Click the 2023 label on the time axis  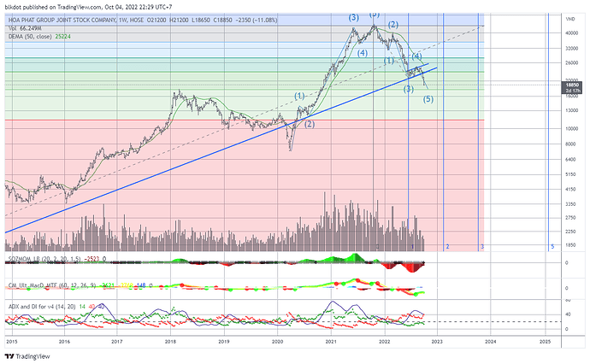437,342
